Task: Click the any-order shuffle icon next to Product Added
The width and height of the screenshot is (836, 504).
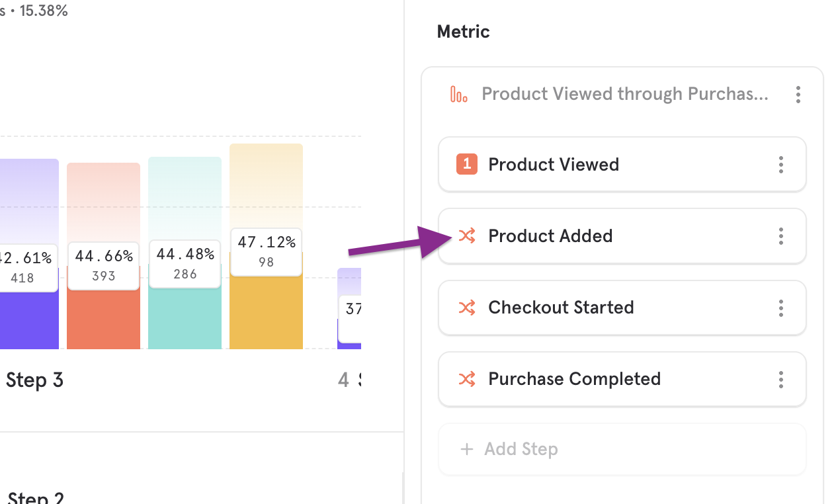Action: pos(467,235)
